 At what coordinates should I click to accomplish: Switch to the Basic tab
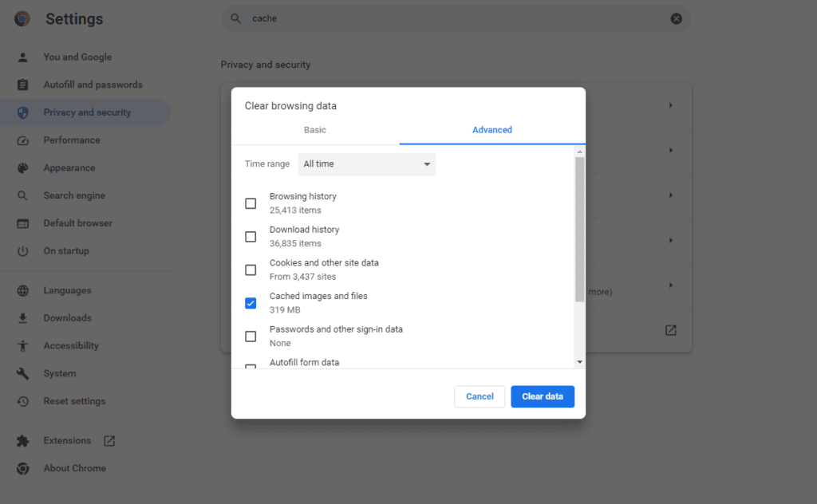coord(314,130)
